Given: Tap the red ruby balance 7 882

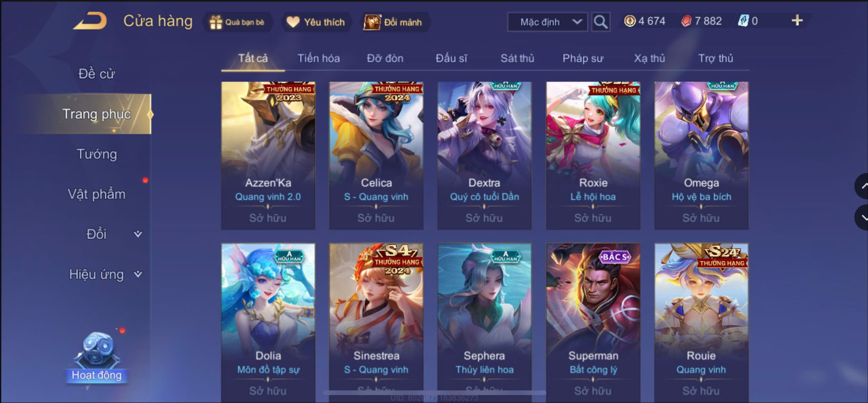Looking at the screenshot, I should tap(701, 21).
